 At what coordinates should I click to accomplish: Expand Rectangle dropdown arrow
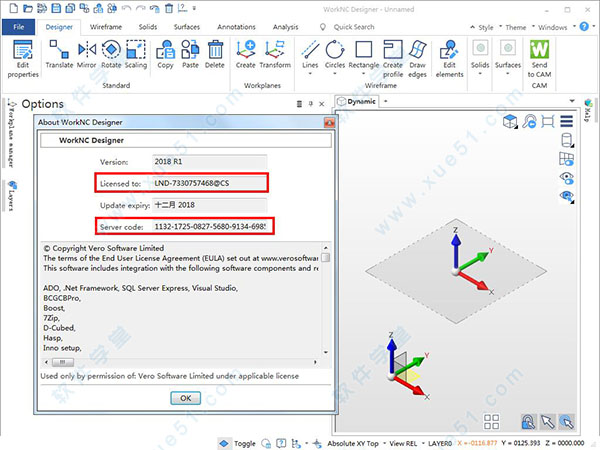(x=364, y=73)
